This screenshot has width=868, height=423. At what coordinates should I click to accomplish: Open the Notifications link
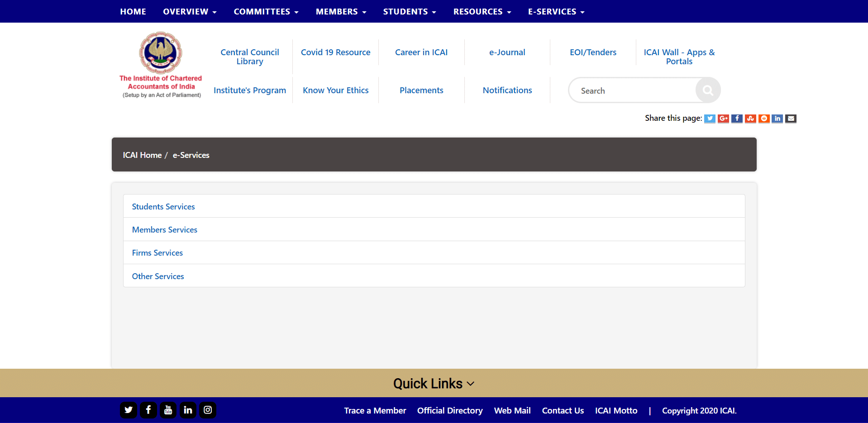click(507, 90)
